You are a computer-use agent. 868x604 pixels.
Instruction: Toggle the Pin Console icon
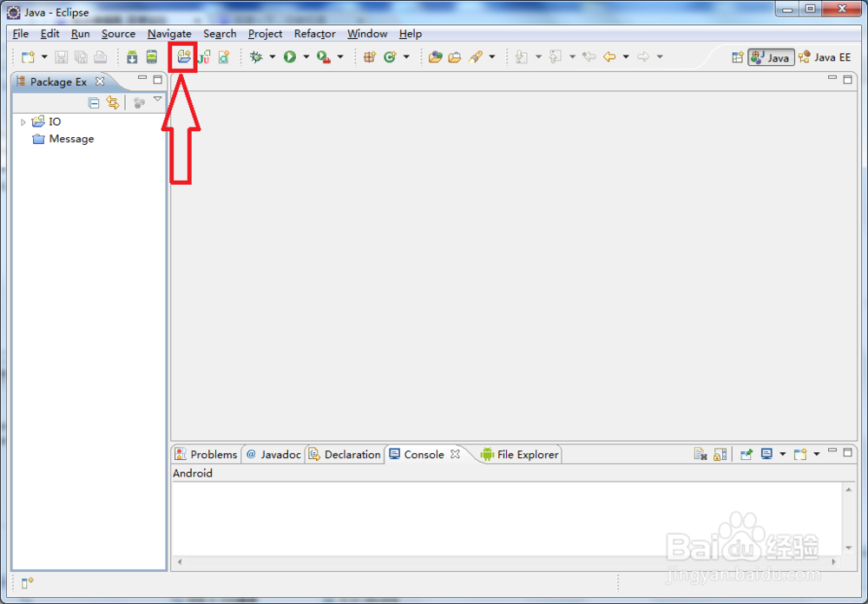tap(746, 455)
